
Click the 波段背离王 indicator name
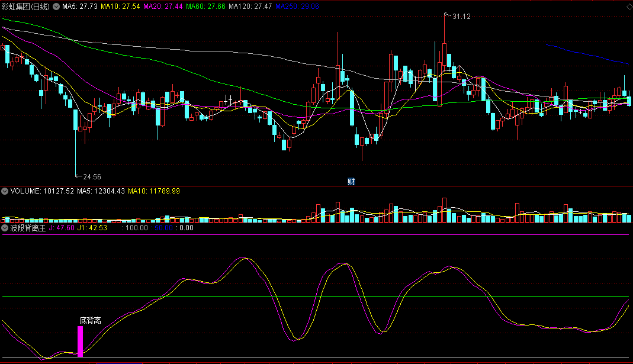[x=28, y=228]
